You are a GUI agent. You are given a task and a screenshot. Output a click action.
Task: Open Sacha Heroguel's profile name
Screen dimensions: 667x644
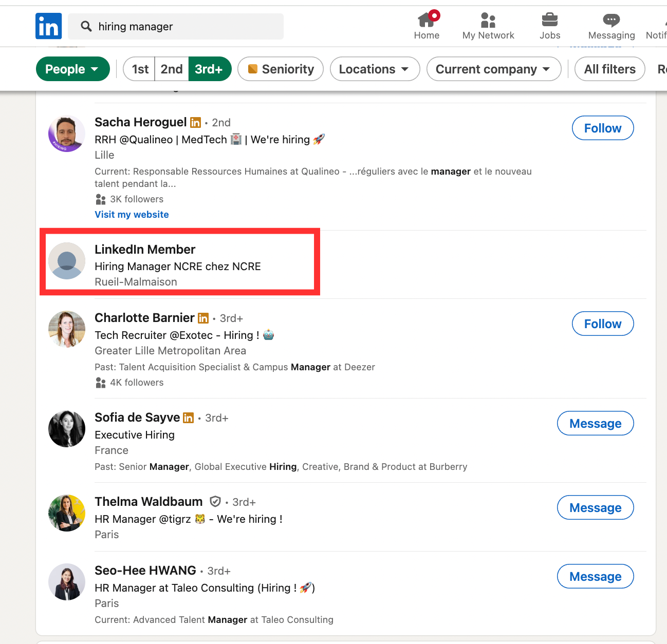pyautogui.click(x=140, y=122)
